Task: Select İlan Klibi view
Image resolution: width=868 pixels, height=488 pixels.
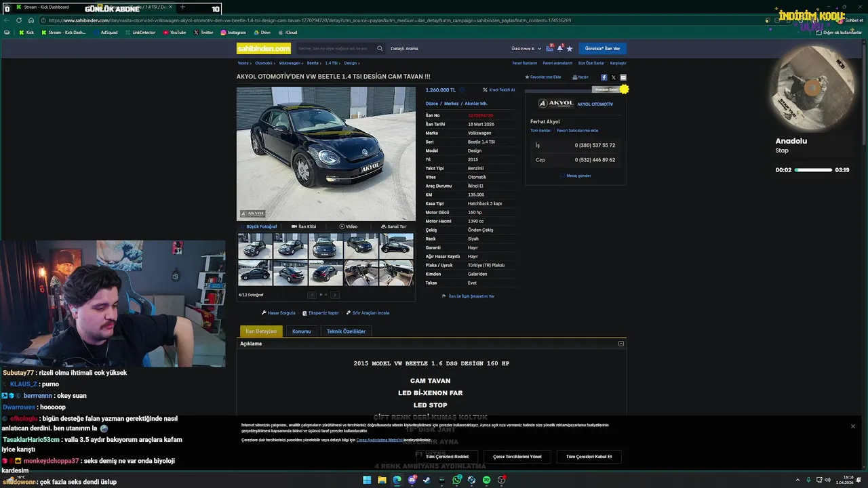Action: pos(304,226)
